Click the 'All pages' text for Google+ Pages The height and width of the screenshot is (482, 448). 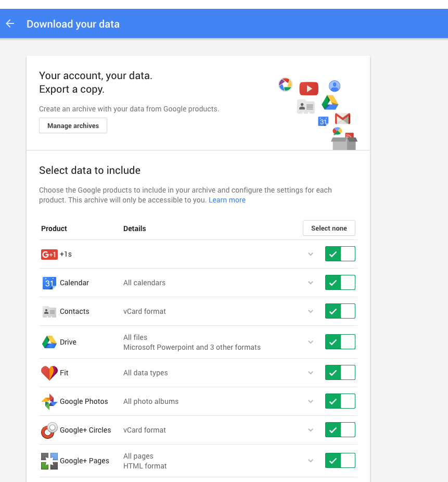coord(138,456)
